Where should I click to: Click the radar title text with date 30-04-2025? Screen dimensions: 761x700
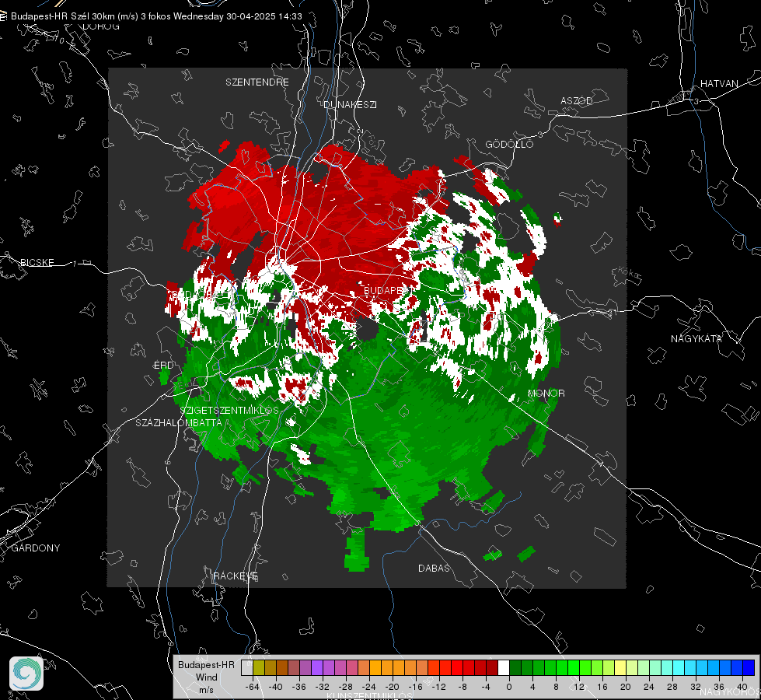(156, 16)
